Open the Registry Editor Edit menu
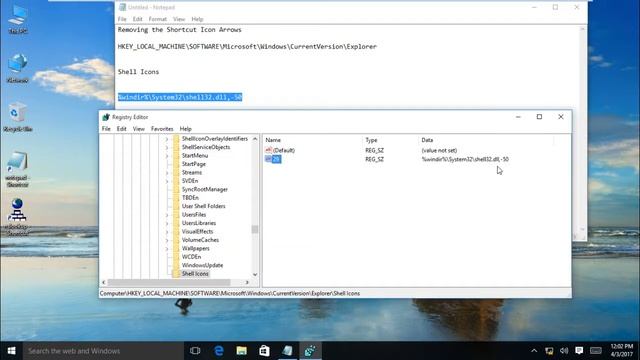640x360 pixels. click(122, 129)
